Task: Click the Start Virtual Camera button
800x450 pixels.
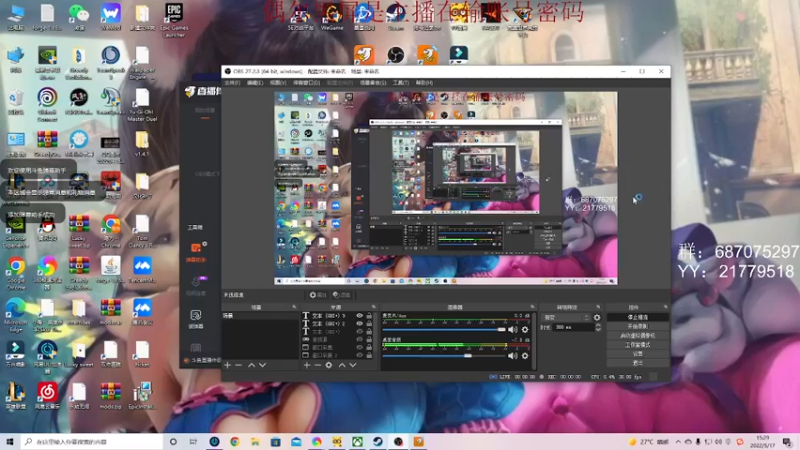Action: (637, 336)
